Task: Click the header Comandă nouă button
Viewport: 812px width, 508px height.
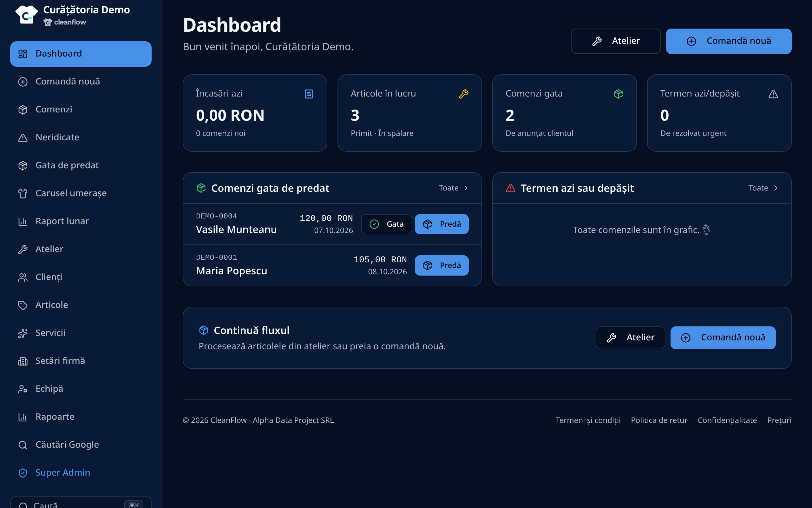Action: pos(729,41)
